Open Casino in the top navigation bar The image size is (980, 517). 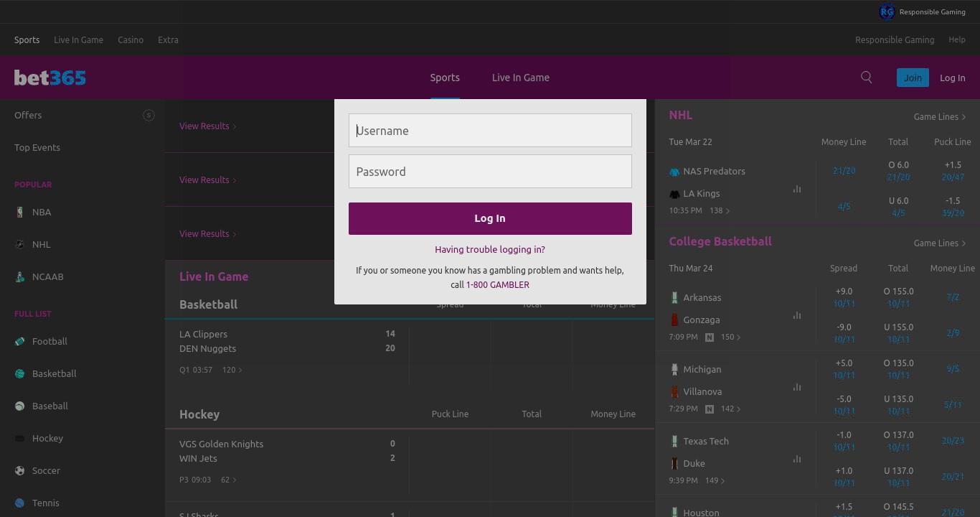click(131, 39)
